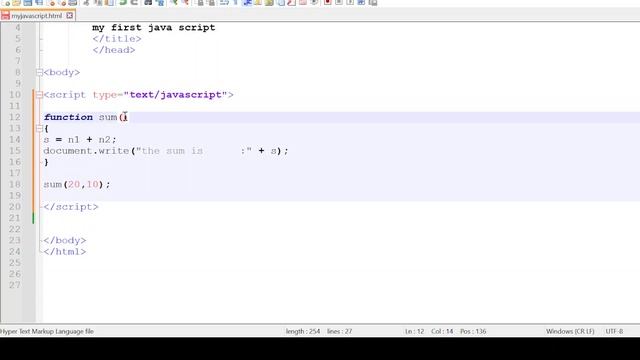Click the Save recorded macro icon

pos(373,2)
